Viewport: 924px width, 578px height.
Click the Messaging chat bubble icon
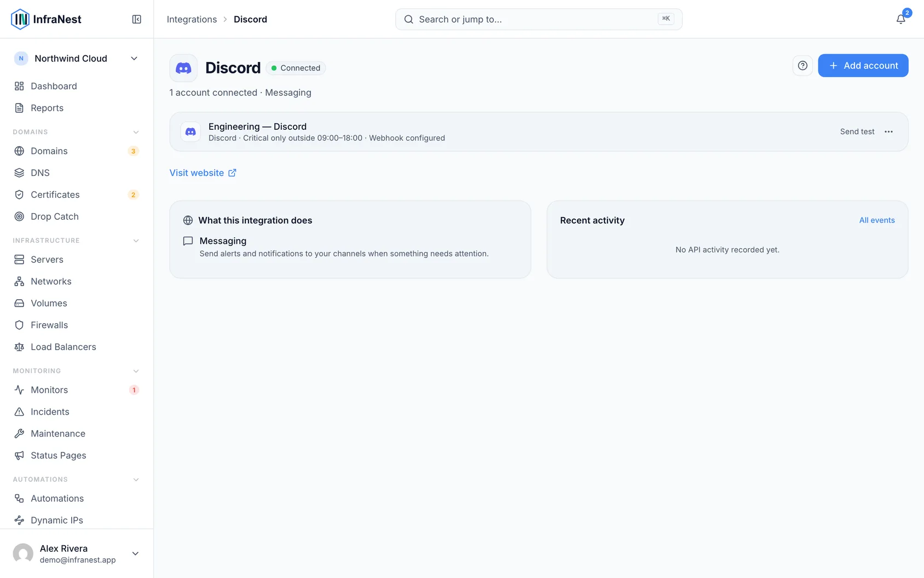(x=188, y=241)
